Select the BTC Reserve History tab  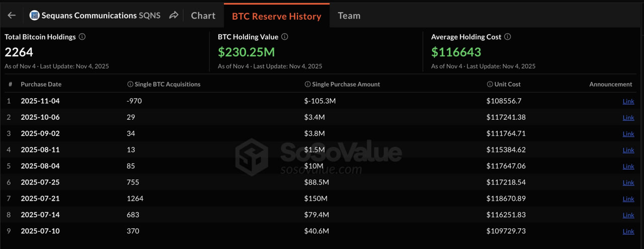276,16
